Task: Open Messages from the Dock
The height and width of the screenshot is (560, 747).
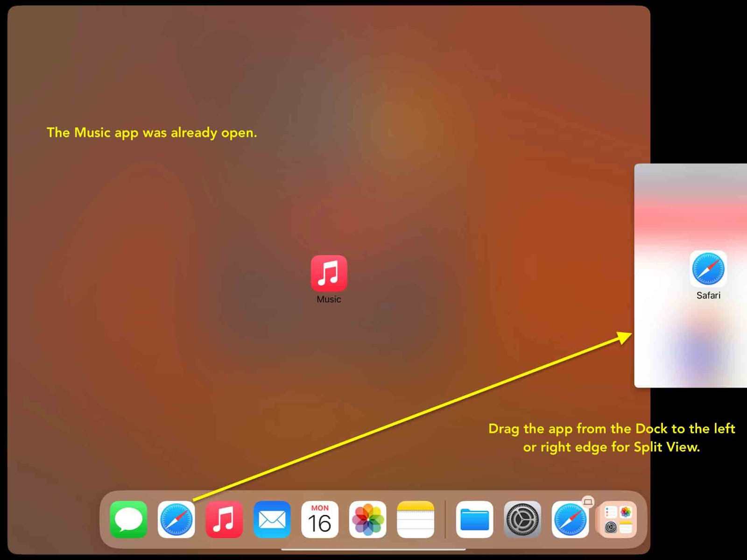Action: point(128,519)
